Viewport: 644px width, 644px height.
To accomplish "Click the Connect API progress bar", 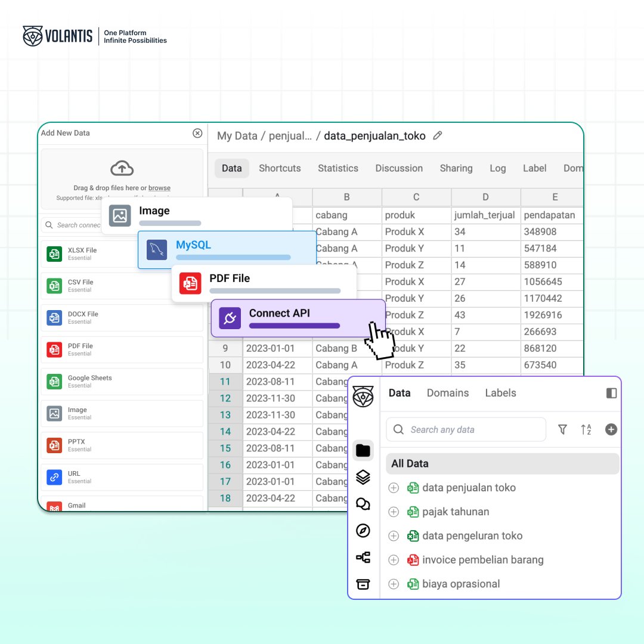I will 295,326.
